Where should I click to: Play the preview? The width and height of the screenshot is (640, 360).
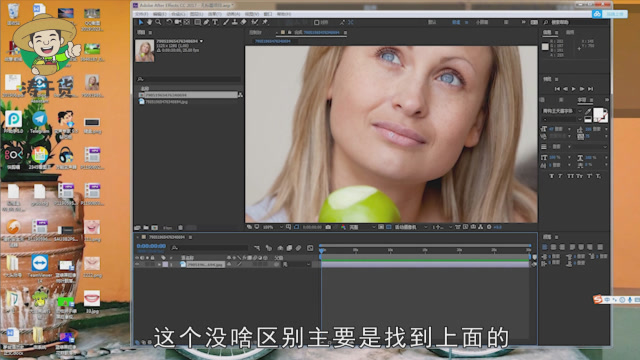coord(573,89)
